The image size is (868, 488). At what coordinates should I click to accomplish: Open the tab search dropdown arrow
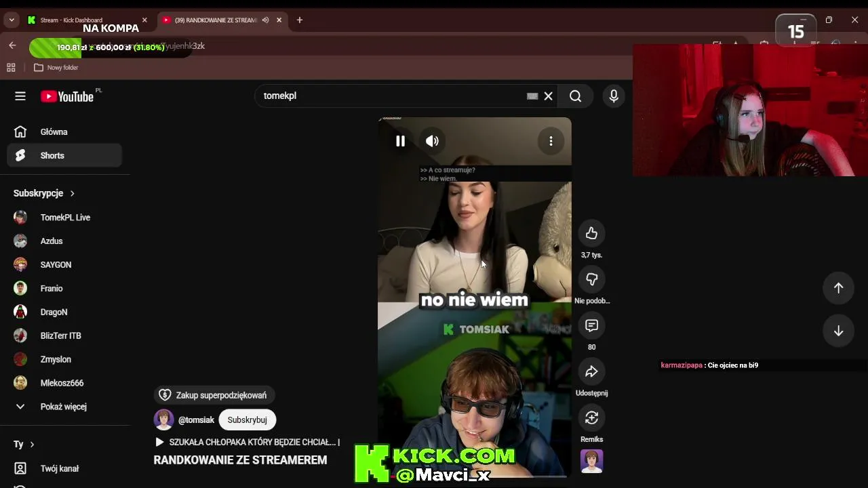[12, 20]
